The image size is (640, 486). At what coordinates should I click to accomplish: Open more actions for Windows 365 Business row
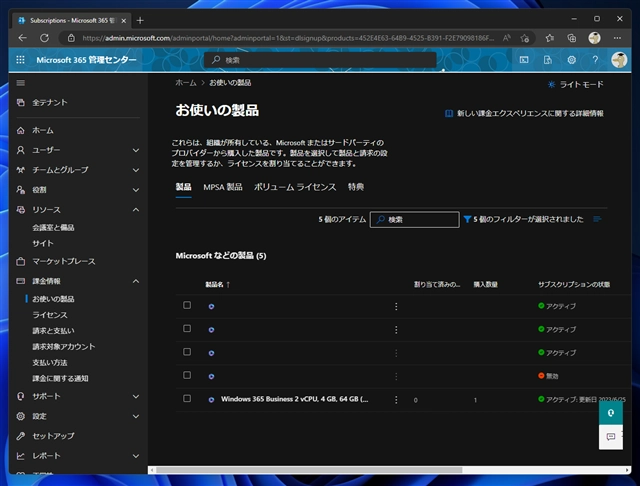click(x=396, y=400)
